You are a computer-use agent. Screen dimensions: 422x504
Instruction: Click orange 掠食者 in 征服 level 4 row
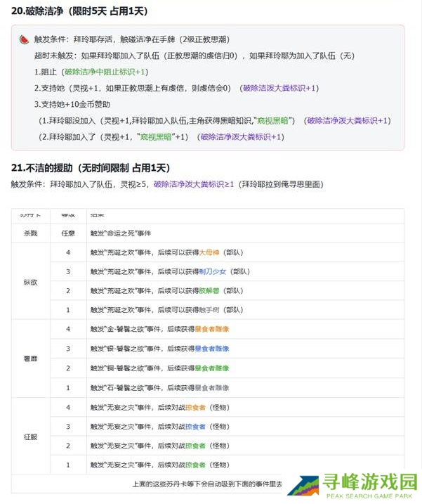point(195,408)
